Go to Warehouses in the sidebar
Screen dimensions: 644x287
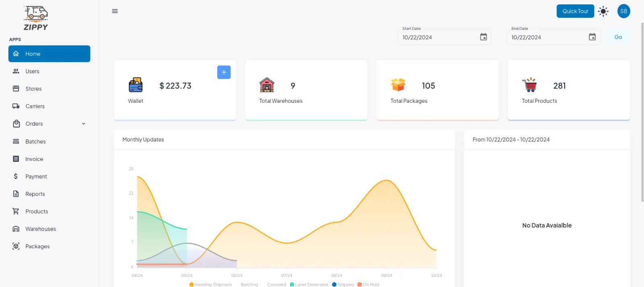click(41, 229)
